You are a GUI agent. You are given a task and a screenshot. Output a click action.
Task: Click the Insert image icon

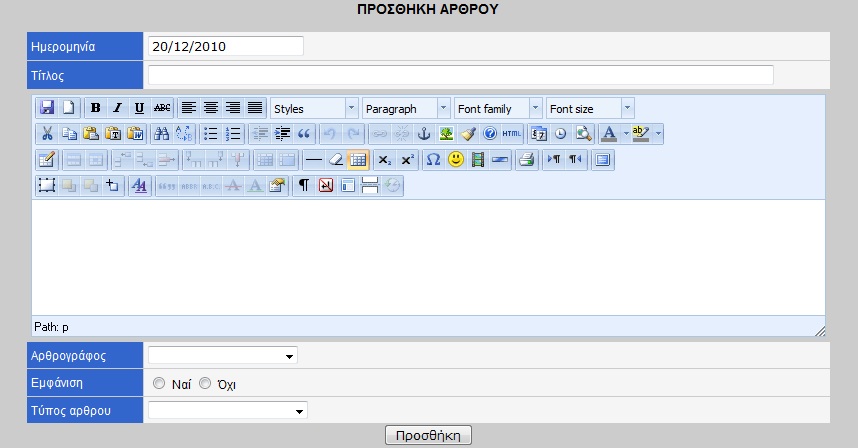447,133
